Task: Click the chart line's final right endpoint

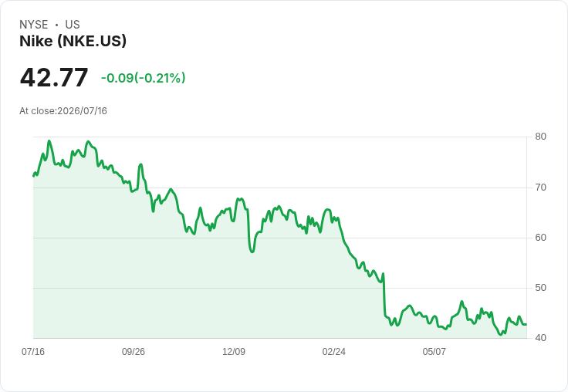Action: pyautogui.click(x=526, y=324)
